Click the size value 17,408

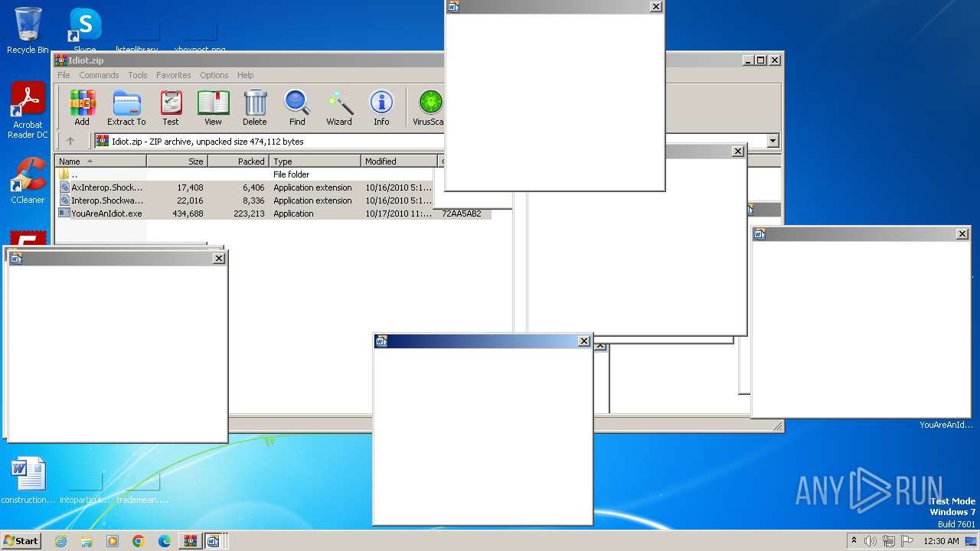point(190,187)
